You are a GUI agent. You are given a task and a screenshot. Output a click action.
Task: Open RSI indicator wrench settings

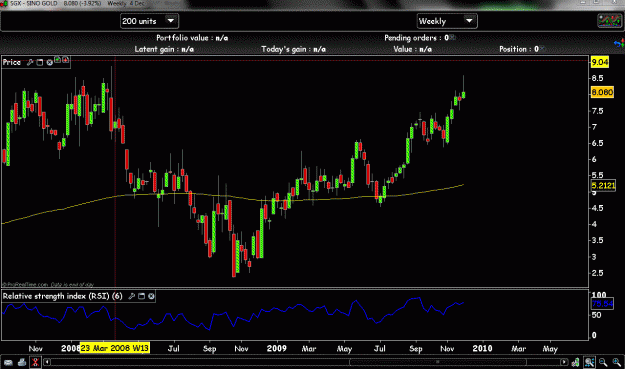132,296
